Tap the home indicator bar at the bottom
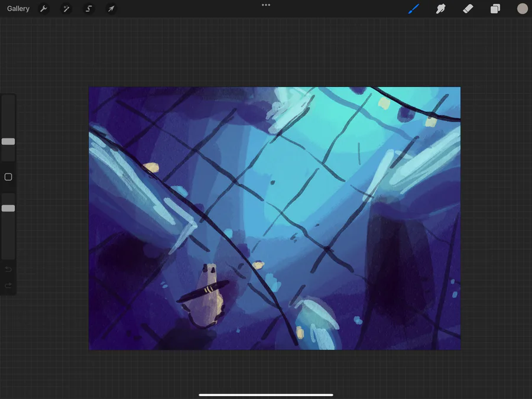The width and height of the screenshot is (532, 399). (x=266, y=395)
